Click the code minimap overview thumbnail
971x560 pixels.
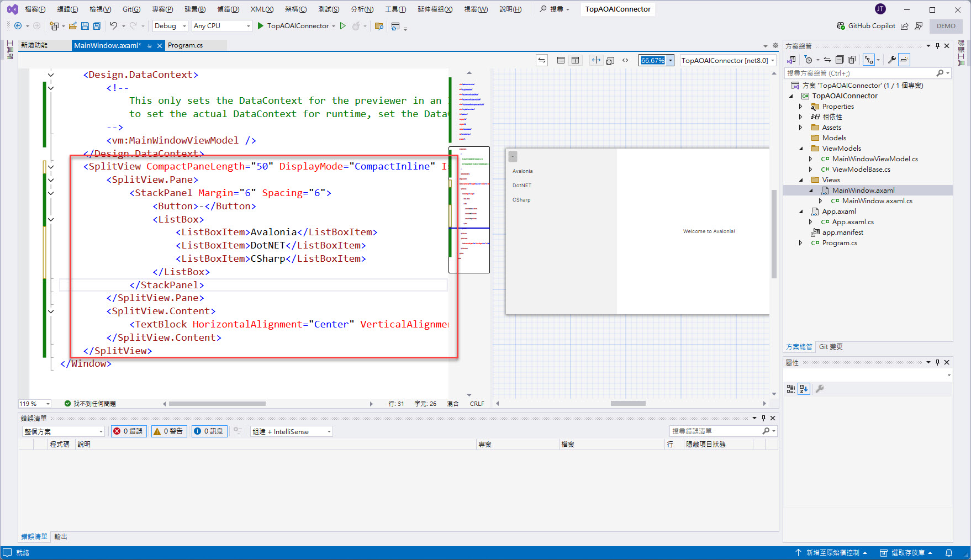tap(469, 210)
